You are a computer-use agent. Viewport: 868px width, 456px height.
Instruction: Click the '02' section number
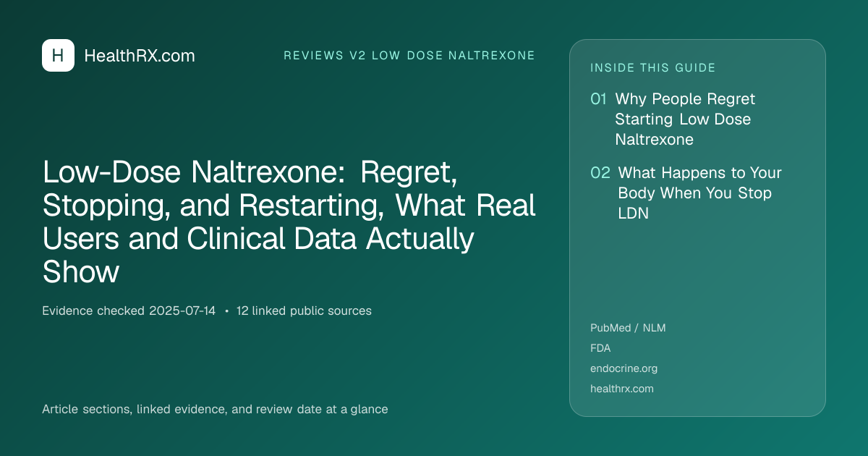[600, 173]
